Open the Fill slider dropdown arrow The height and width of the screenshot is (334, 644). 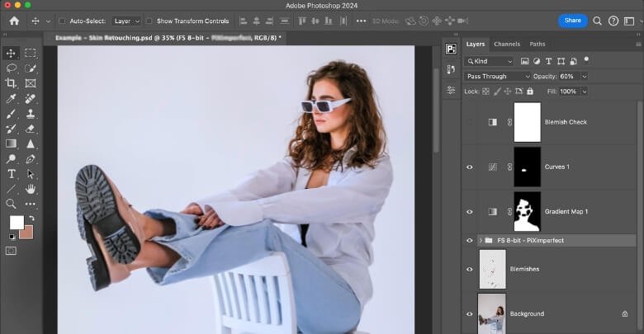point(584,92)
